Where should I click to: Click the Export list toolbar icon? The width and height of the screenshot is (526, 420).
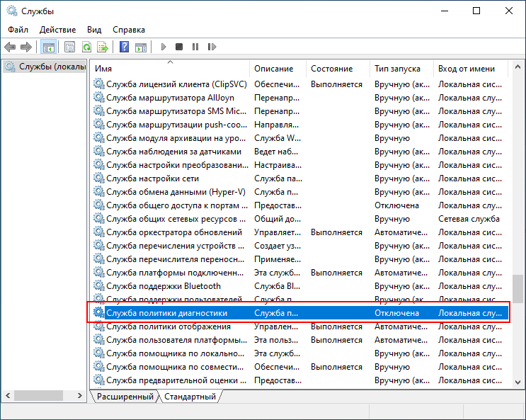click(x=103, y=47)
